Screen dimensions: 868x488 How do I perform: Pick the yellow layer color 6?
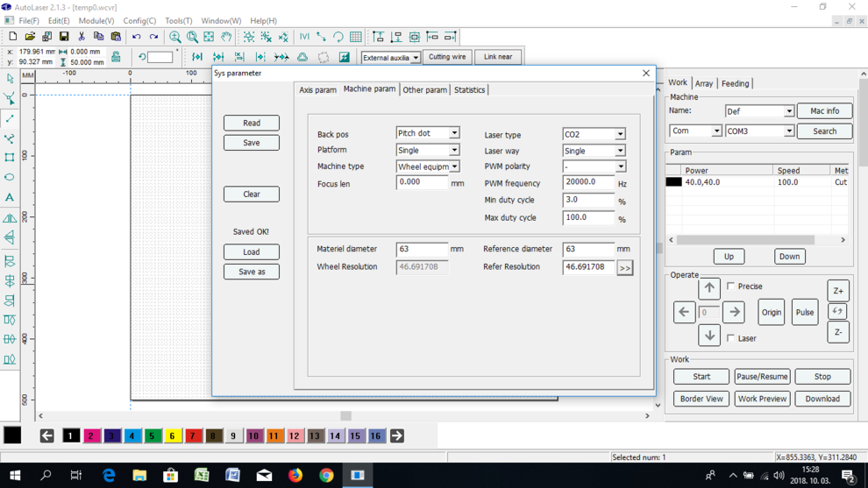coord(173,436)
